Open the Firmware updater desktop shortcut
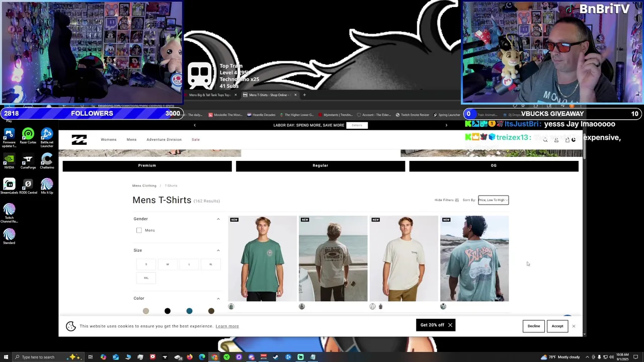 [9, 138]
